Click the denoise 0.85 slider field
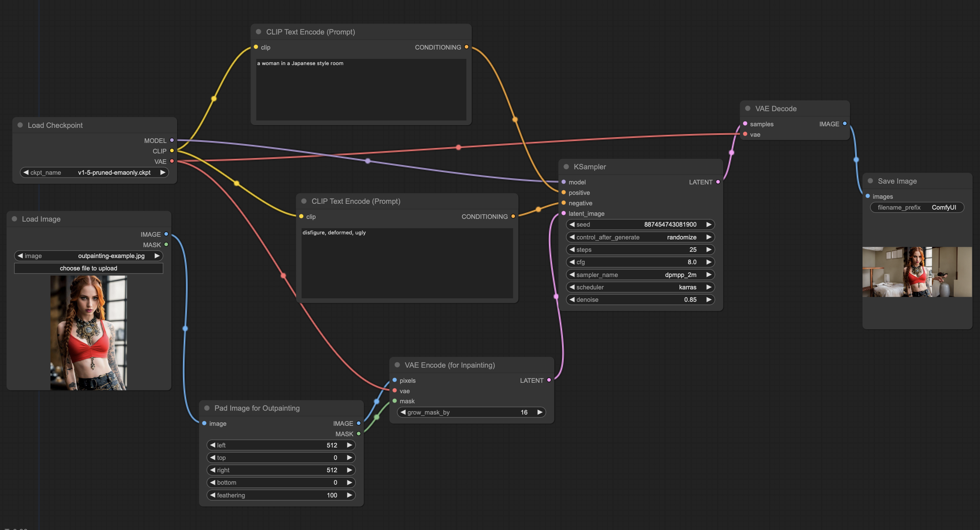 pyautogui.click(x=640, y=299)
